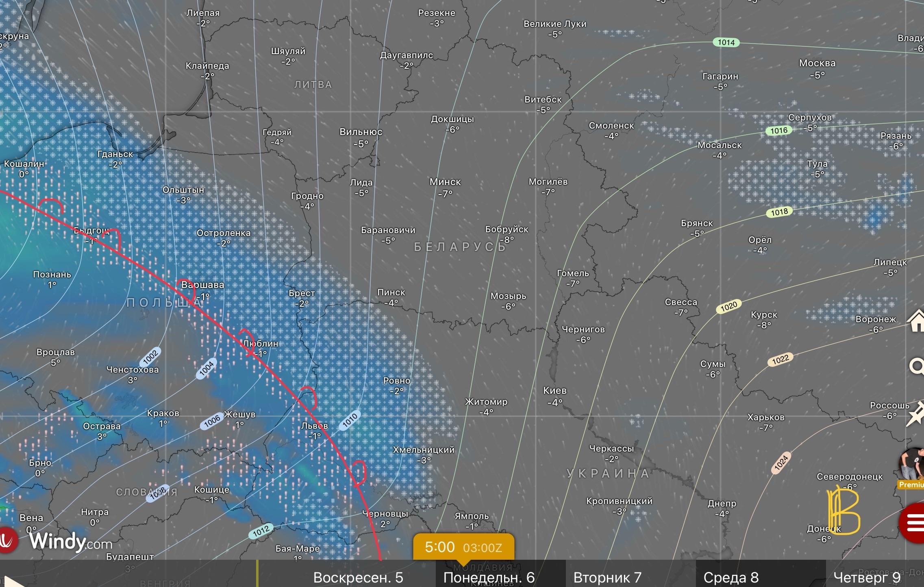
Task: Click the Вроцлав city label
Action: [55, 352]
